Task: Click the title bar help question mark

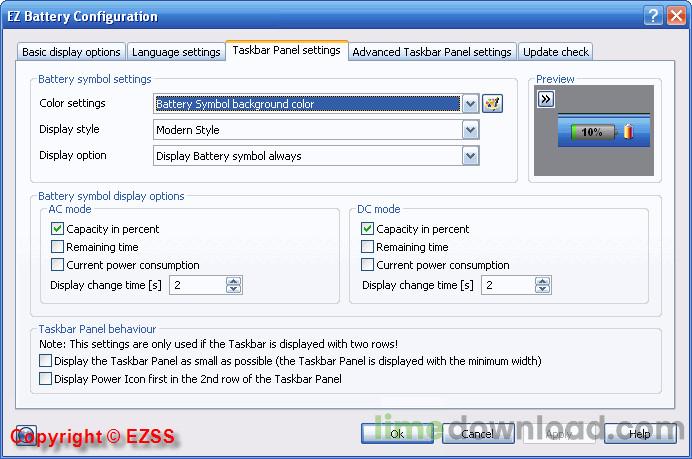Action: pyautogui.click(x=653, y=15)
